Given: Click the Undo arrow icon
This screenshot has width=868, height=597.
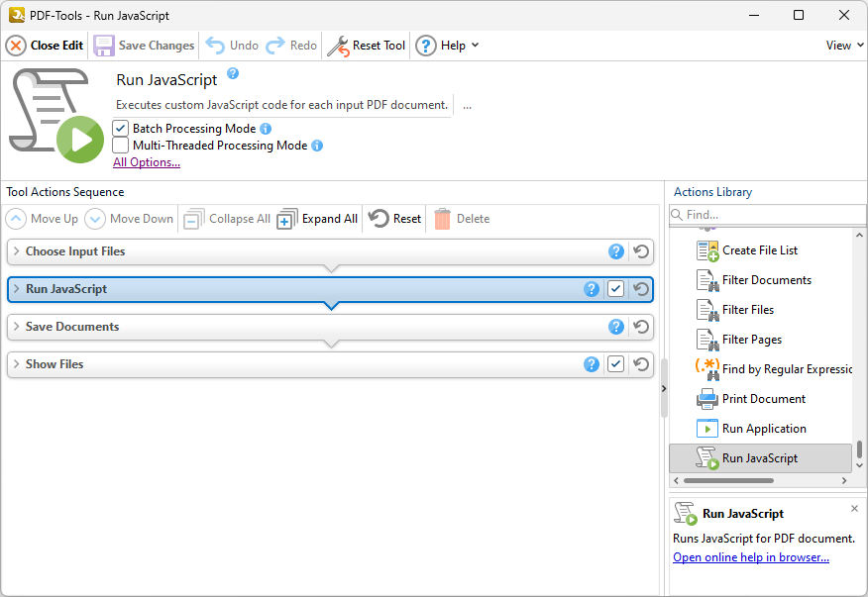Looking at the screenshot, I should click(x=215, y=46).
